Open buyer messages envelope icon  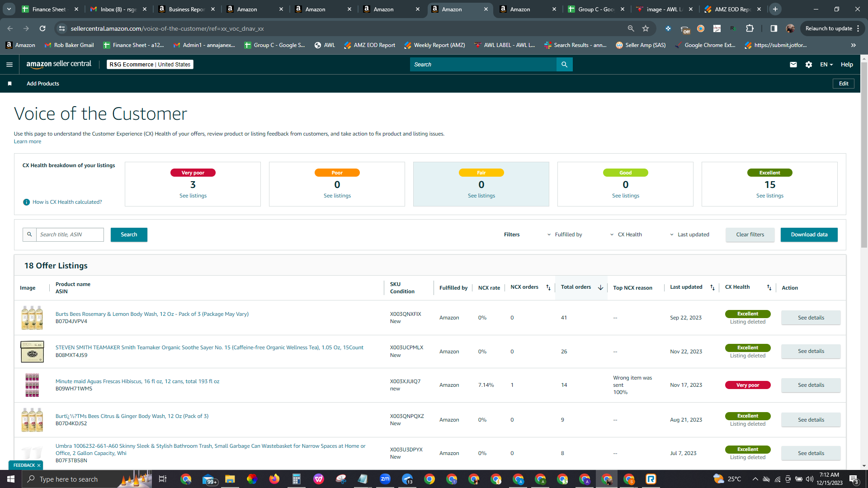pyautogui.click(x=793, y=65)
